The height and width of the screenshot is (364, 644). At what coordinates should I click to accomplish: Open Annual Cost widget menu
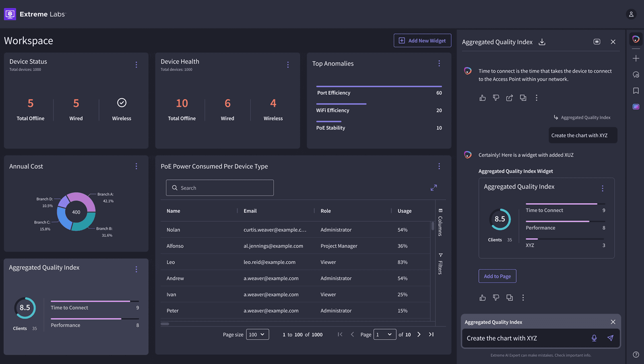tap(136, 166)
